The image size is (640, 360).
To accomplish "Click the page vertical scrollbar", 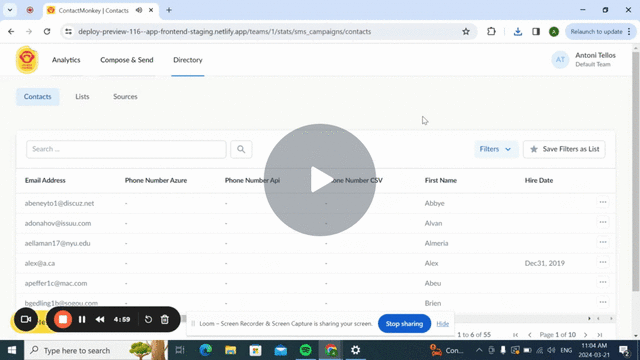I will coord(636,171).
